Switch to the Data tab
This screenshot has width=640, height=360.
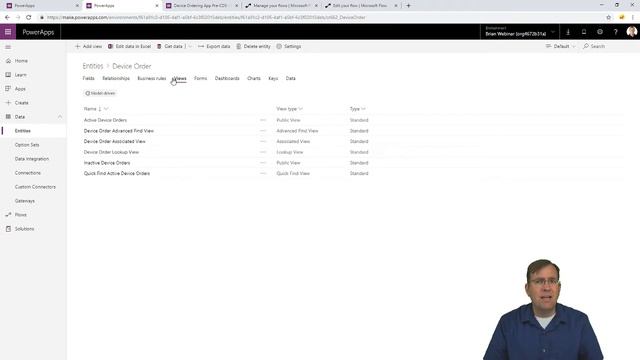(291, 78)
